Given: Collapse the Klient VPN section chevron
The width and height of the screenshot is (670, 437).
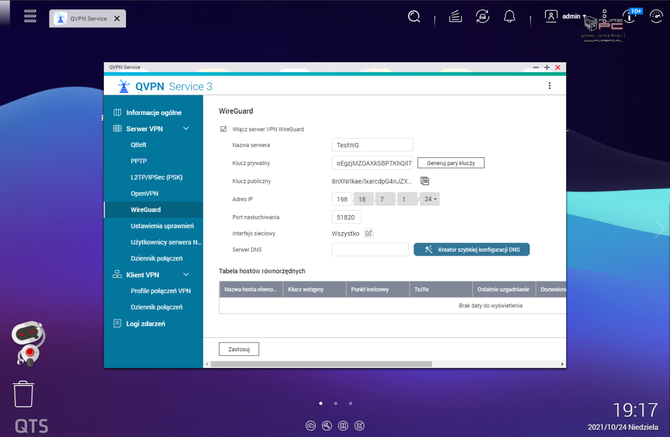Looking at the screenshot, I should tap(186, 275).
